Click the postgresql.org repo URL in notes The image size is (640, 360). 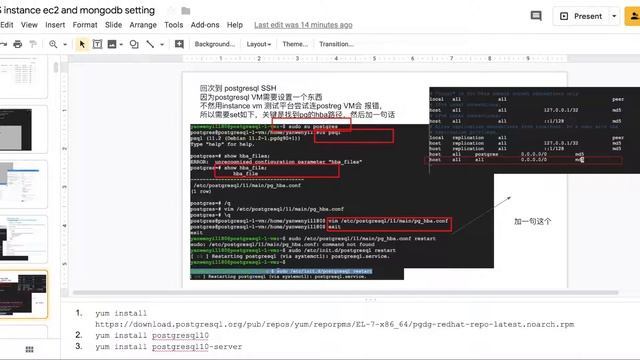335,324
